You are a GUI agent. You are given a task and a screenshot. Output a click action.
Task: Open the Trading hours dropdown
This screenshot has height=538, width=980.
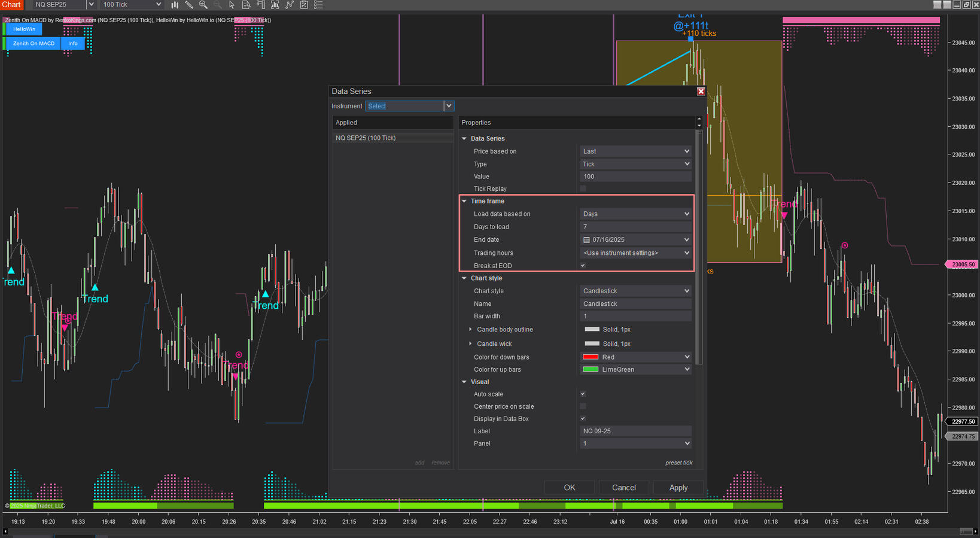pos(635,253)
